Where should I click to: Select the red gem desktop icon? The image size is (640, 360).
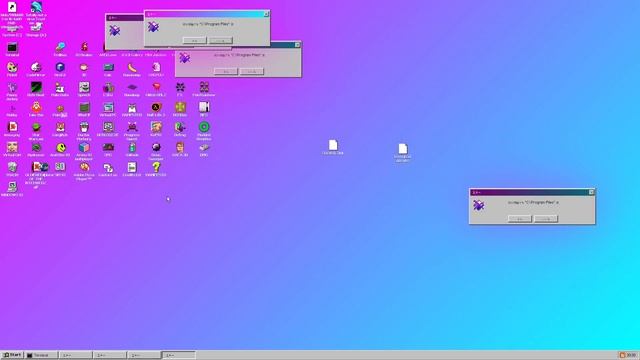click(x=156, y=87)
